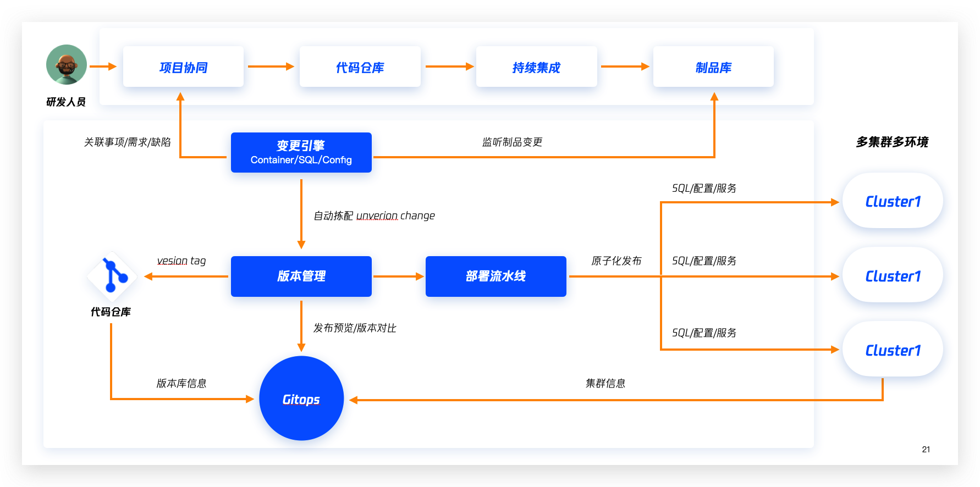Select the 项目协同 box

(183, 67)
